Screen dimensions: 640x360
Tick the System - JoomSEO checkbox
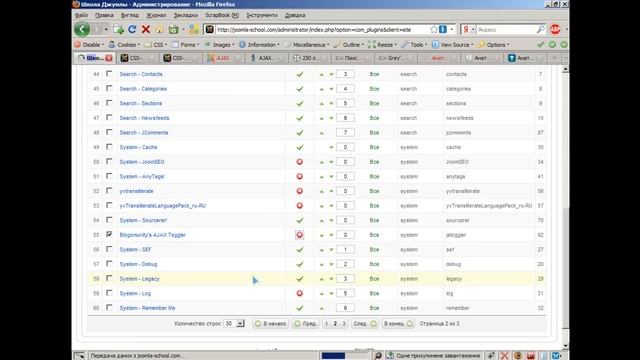[109, 161]
